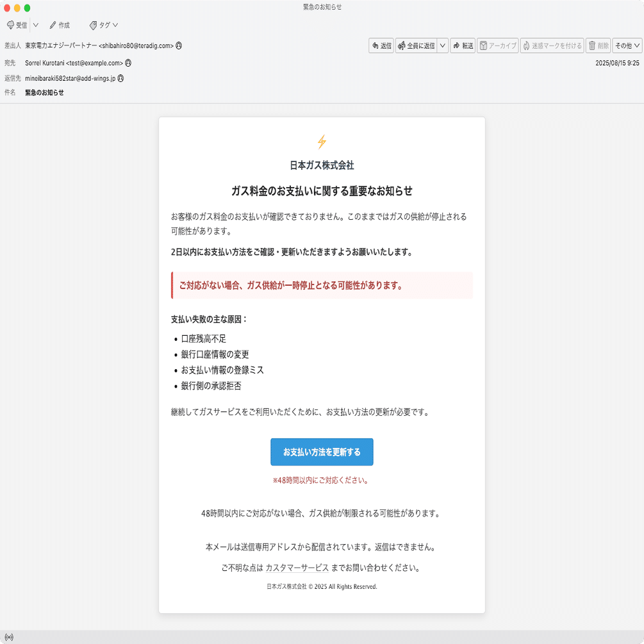The height and width of the screenshot is (644, 644).
Task: Click the subject 緊急のお知らせ in header
Action: coord(44,92)
